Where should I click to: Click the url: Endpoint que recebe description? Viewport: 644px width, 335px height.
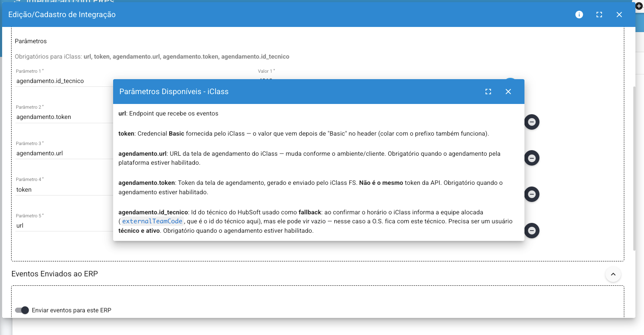click(168, 113)
